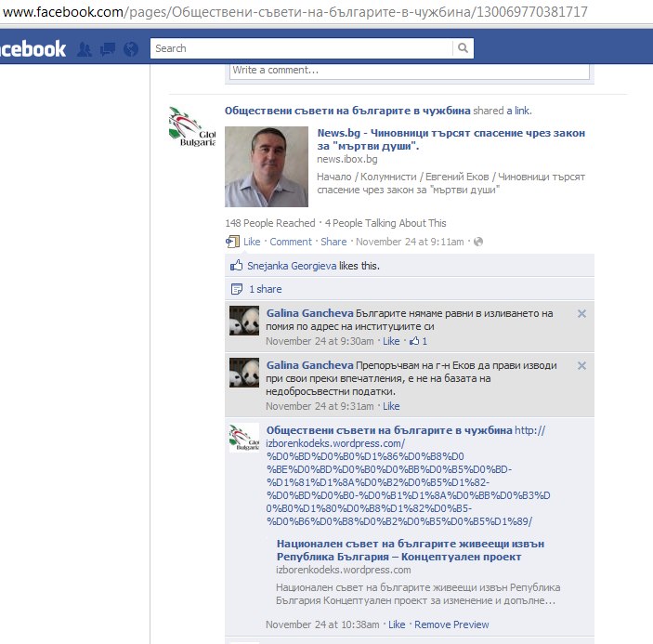
Task: Click the shares icon beside 1 share
Action: point(237,289)
